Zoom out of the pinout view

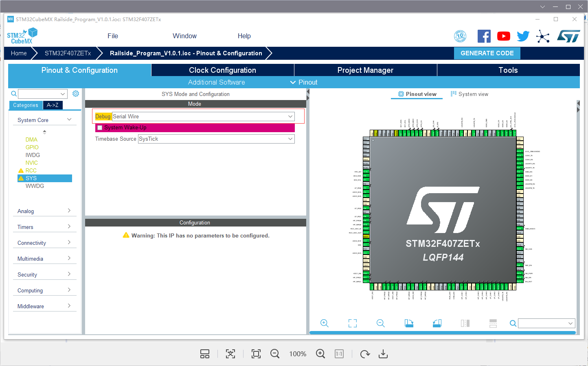380,323
